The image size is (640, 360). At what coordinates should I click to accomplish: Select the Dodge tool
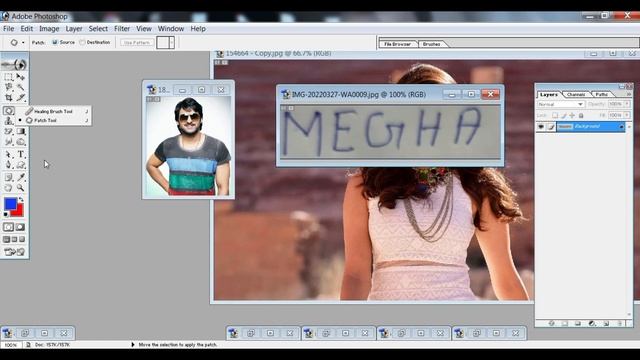pos(20,142)
